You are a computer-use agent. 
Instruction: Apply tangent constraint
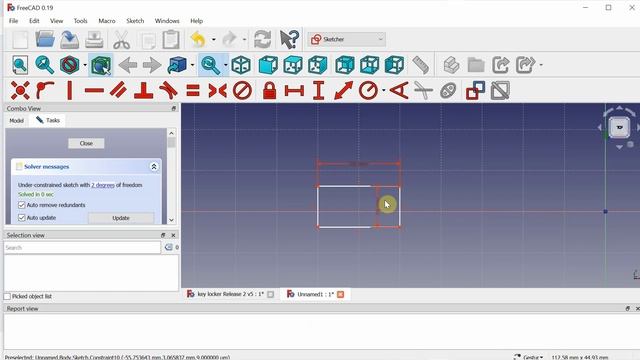(x=168, y=90)
